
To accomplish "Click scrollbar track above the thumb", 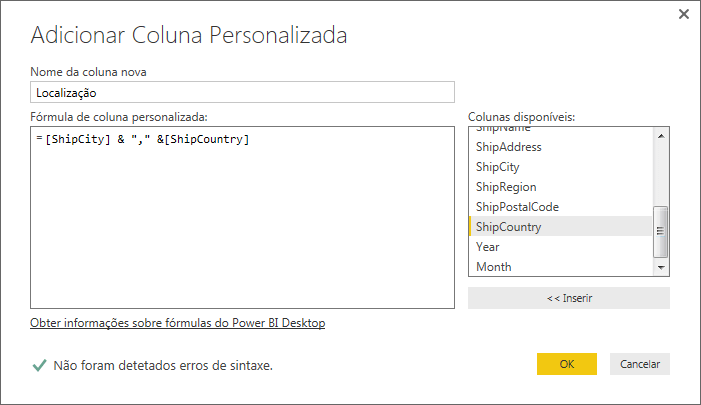I will [x=661, y=174].
